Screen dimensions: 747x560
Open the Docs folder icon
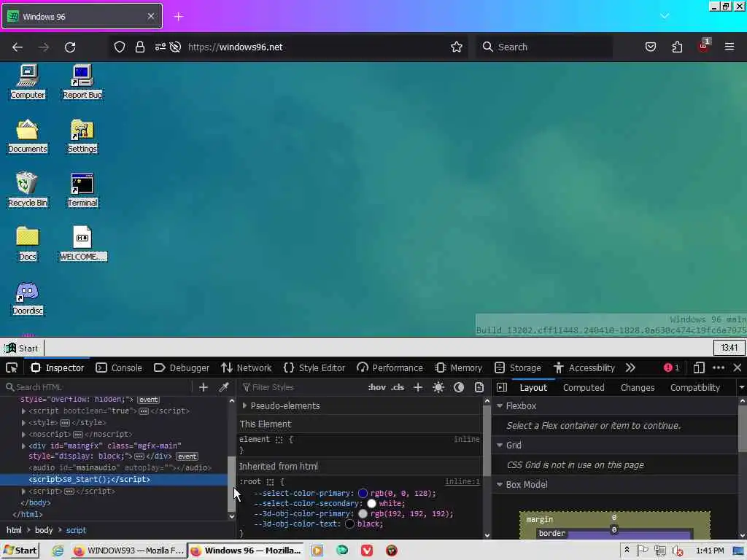28,244
